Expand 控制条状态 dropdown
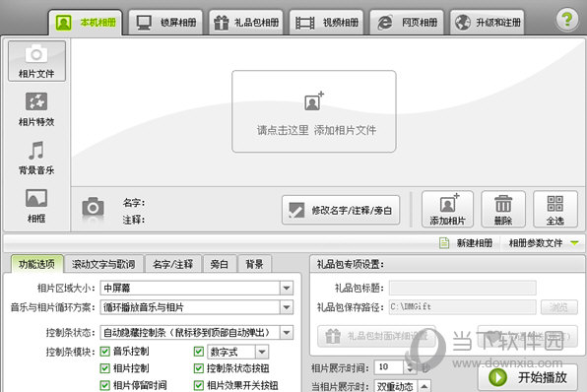Image resolution: width=587 pixels, height=392 pixels. (x=287, y=332)
